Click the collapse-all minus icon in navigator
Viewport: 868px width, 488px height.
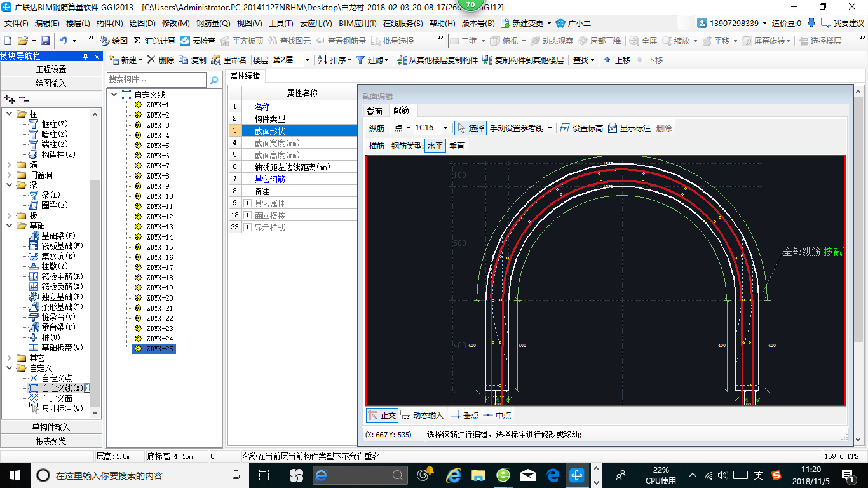pos(24,99)
